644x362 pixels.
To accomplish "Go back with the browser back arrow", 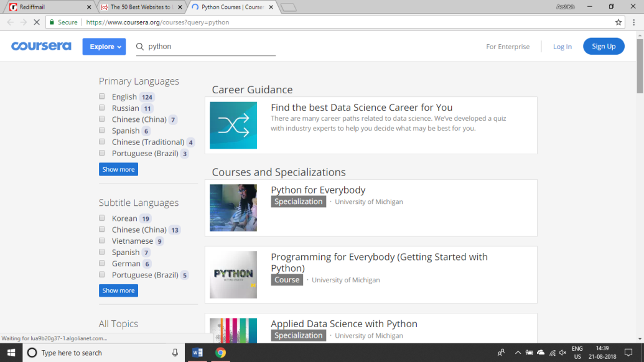I will pos(11,22).
